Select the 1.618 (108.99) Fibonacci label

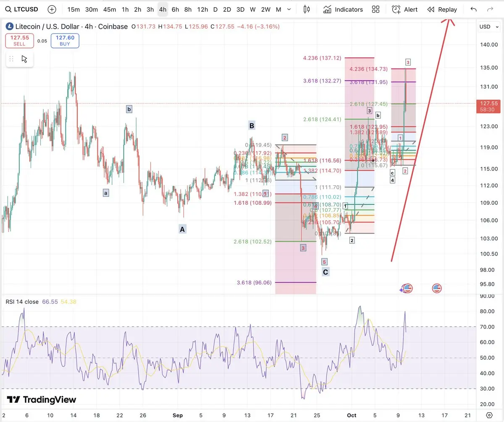point(252,203)
